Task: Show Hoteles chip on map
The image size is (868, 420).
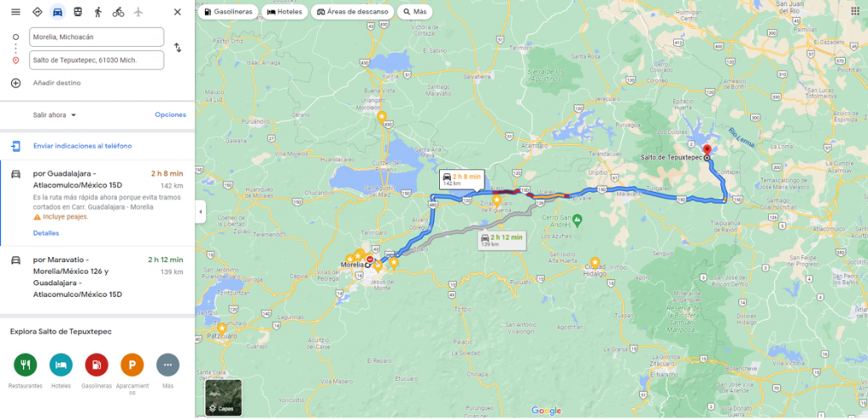Action: [285, 12]
